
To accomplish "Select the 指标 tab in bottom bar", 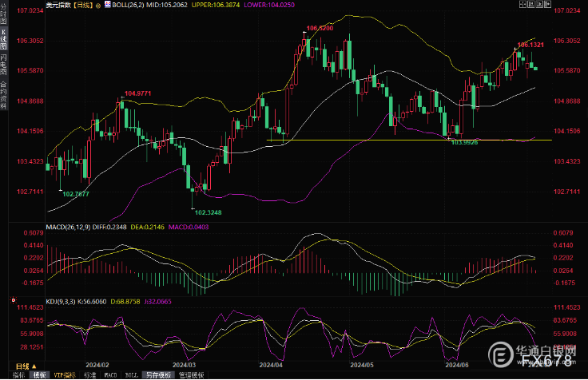I will click(18, 374).
